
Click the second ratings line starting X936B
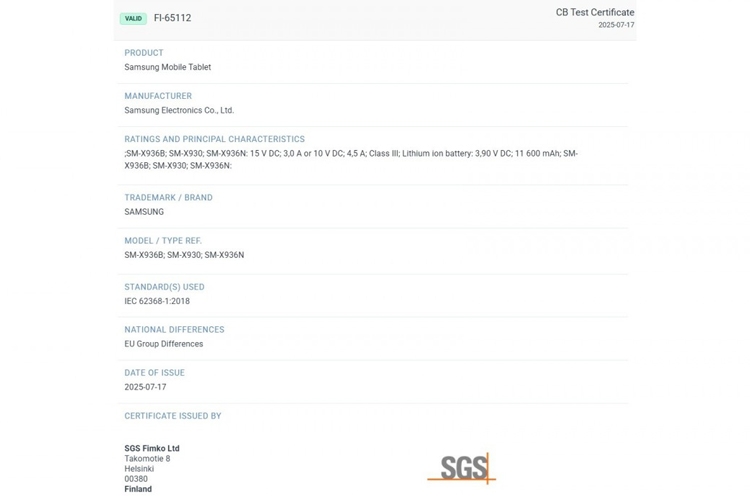pyautogui.click(x=178, y=166)
